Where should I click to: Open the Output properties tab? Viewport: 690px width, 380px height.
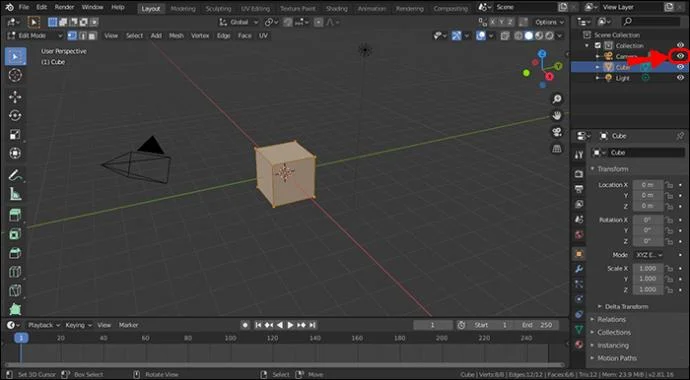(579, 189)
